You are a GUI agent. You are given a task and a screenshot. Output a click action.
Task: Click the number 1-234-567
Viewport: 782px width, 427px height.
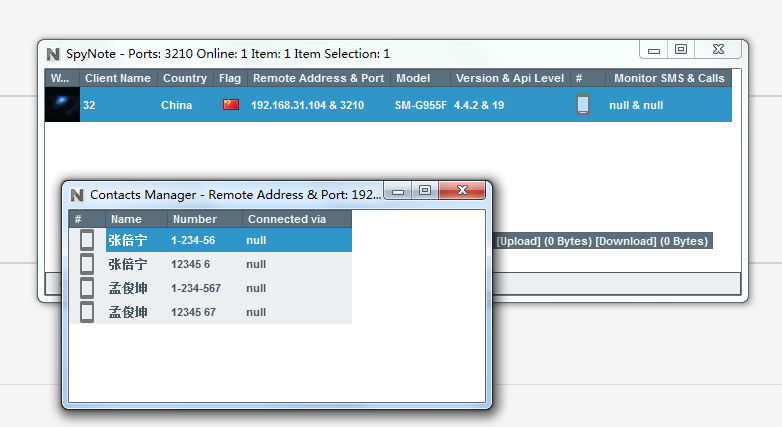(196, 288)
